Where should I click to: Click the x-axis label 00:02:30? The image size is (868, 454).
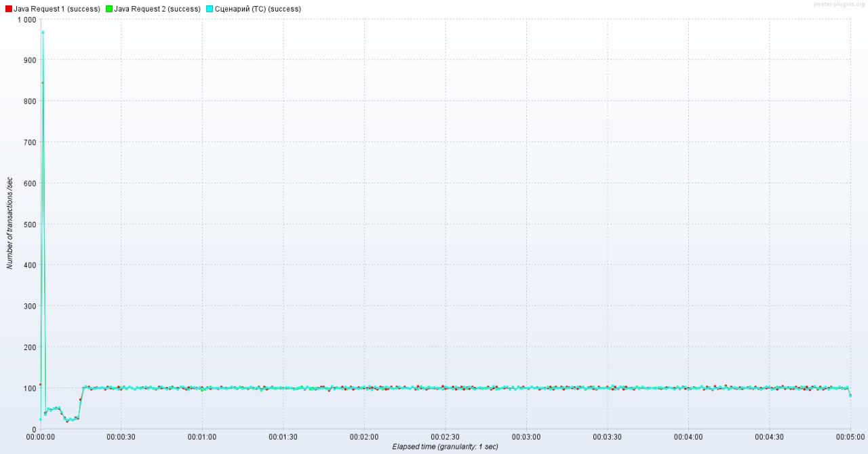point(445,437)
